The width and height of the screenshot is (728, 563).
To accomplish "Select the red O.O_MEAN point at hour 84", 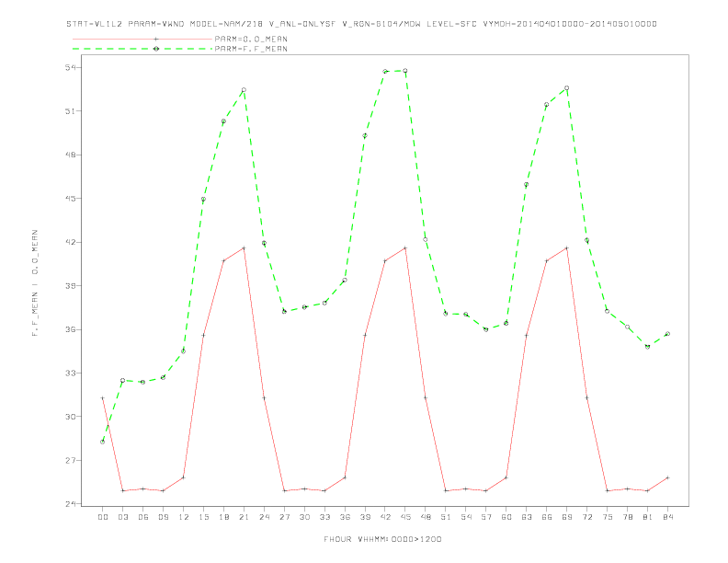I will tap(667, 477).
